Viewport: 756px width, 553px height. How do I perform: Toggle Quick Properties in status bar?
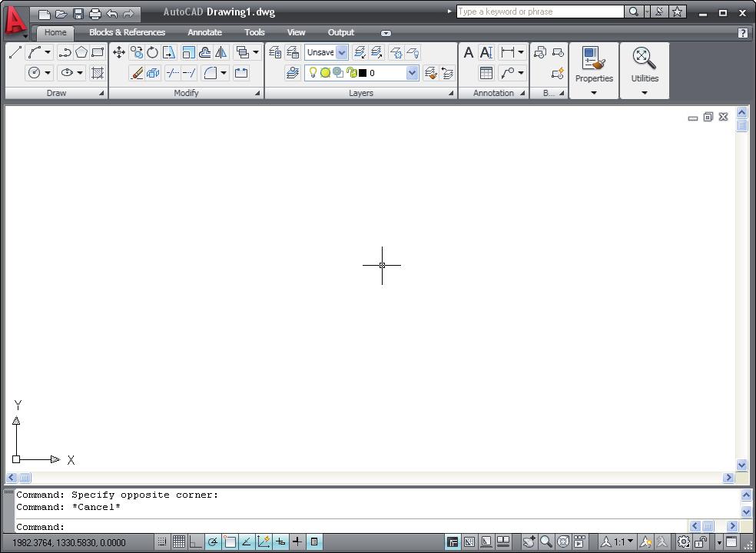[314, 542]
